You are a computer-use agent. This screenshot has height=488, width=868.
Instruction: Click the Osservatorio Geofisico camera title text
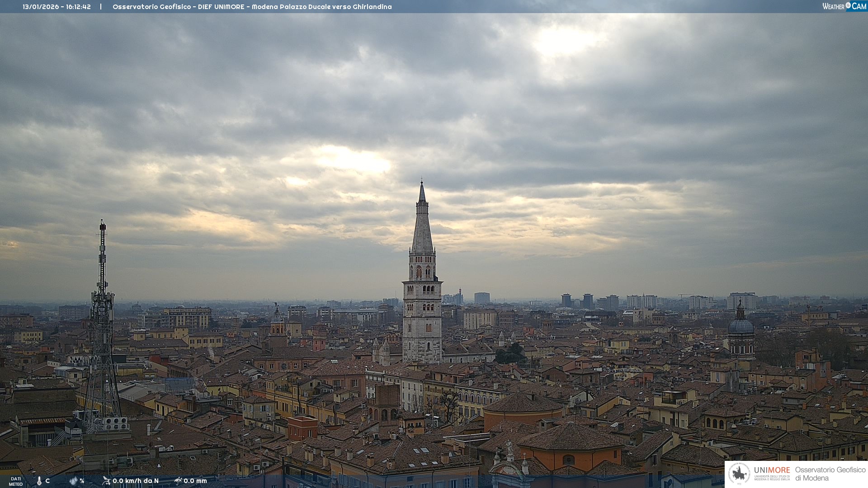[252, 7]
